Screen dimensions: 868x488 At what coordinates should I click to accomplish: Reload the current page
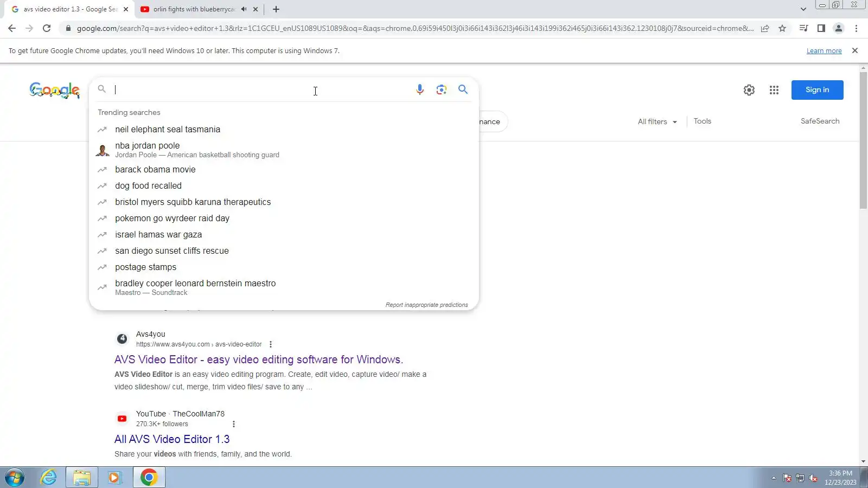(x=47, y=28)
